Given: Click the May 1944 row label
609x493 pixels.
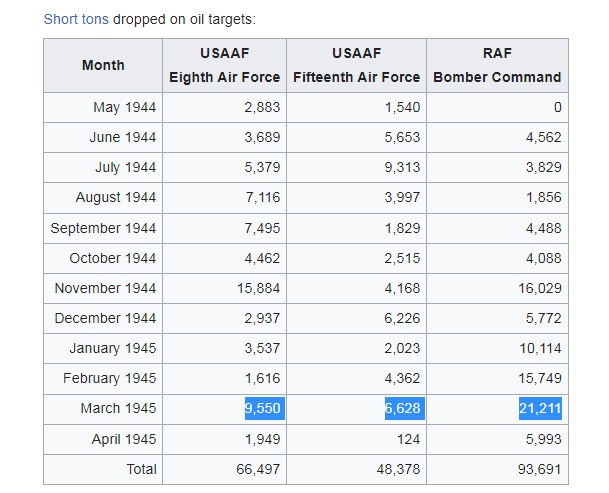Looking at the screenshot, I should pos(124,107).
